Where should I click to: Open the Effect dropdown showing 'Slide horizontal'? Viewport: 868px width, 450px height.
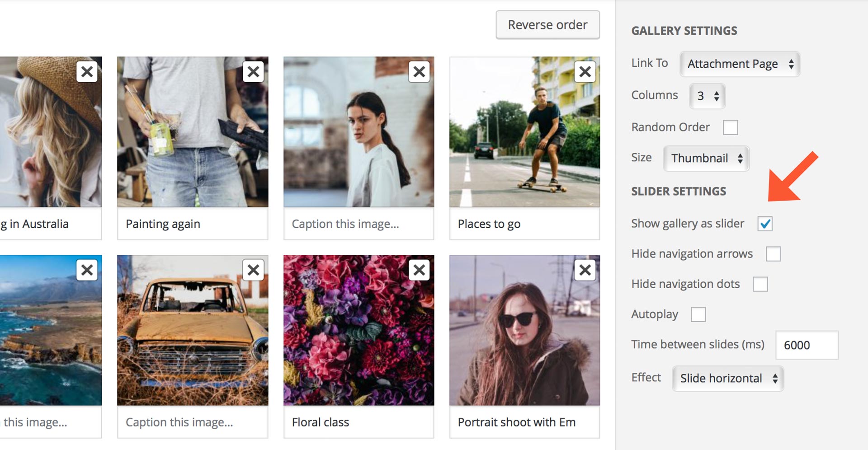coord(728,379)
